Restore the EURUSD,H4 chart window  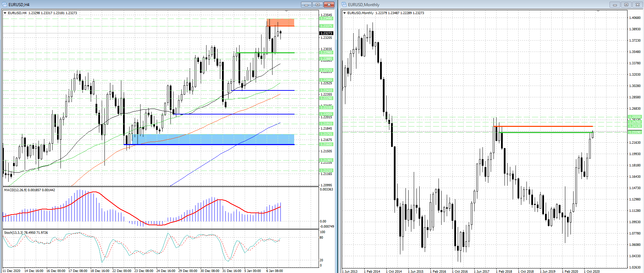(x=318, y=4)
